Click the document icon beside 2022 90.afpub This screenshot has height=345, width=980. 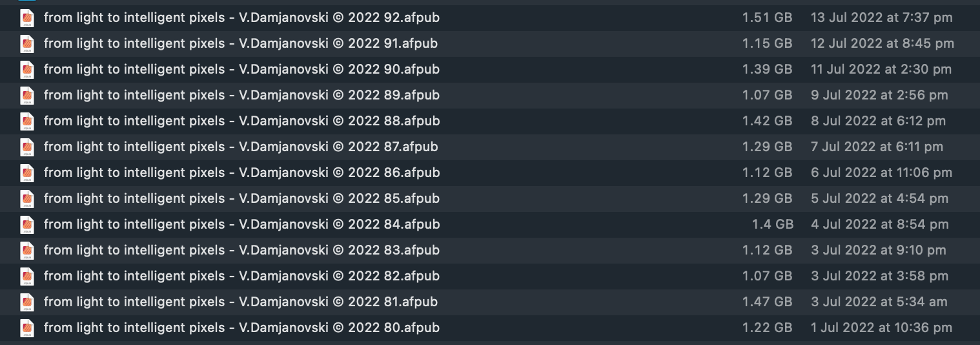coord(26,70)
